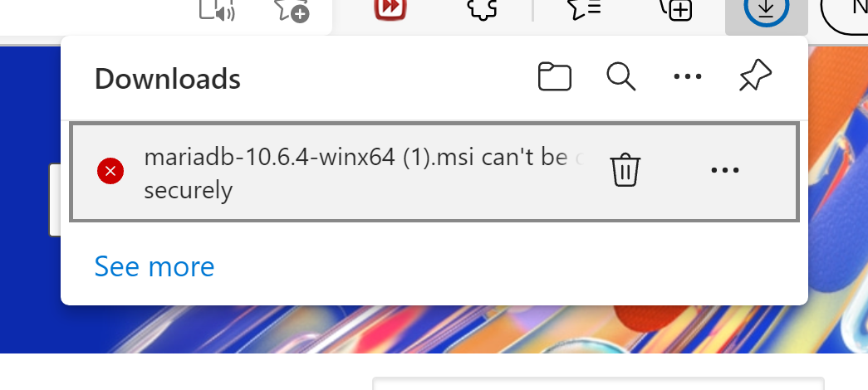Add this page to favorites star icon
This screenshot has height=390, width=868.
coord(292,9)
